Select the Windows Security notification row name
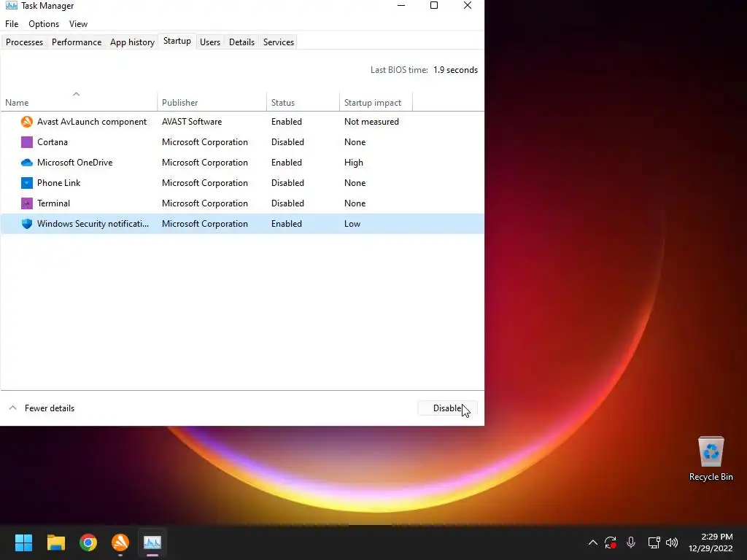This screenshot has width=747, height=560. click(93, 224)
